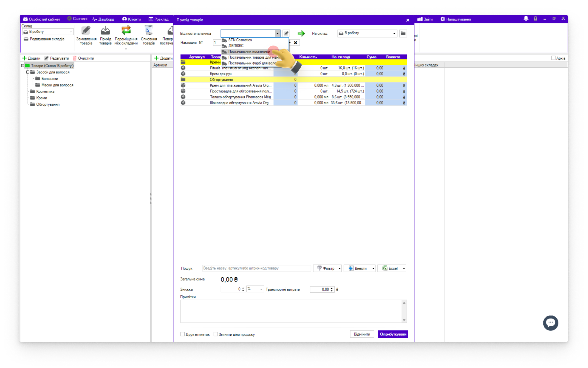This screenshot has width=588, height=368.
Task: Open Клієнти tab
Action: 131,19
